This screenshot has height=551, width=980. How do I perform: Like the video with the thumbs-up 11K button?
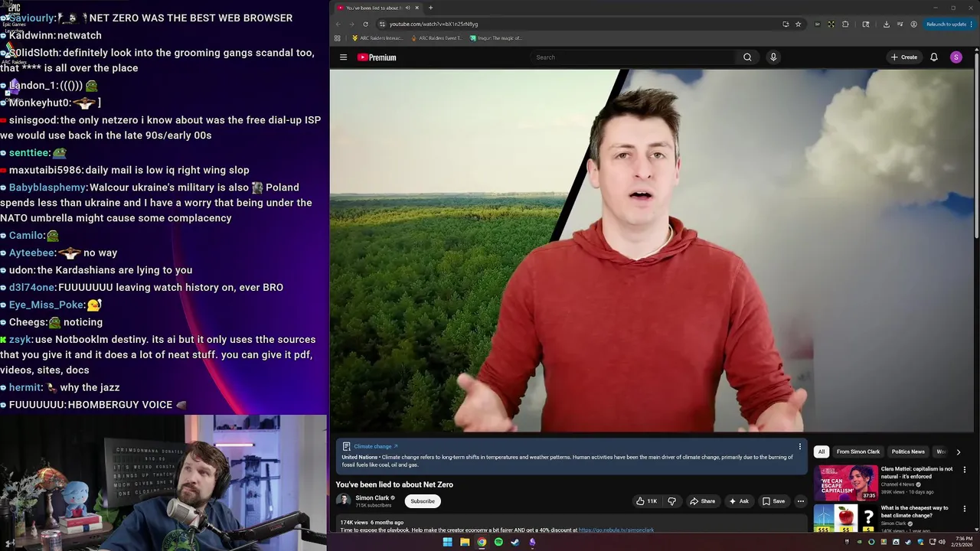[x=646, y=501]
